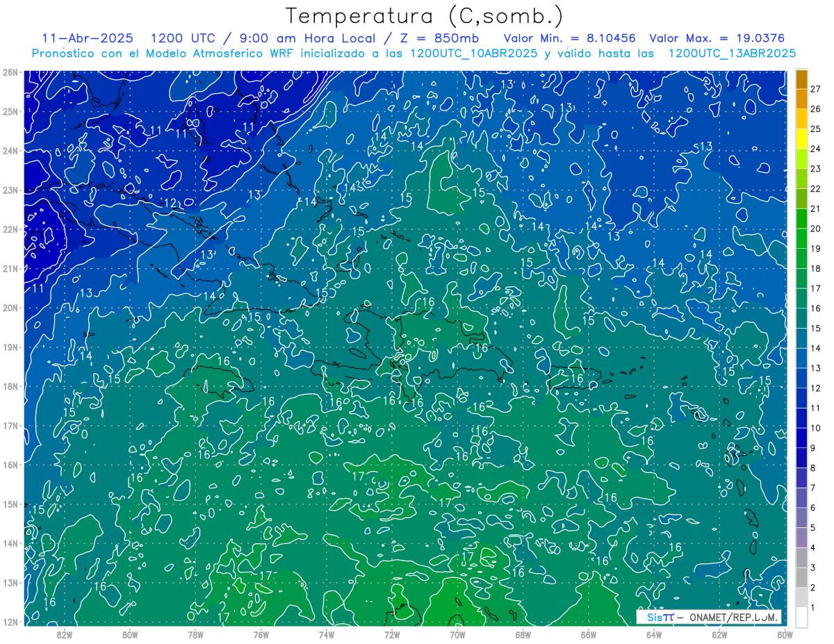Click the brown-orange swatch at colorbar top
This screenshot has width=834, height=644.
click(x=801, y=79)
